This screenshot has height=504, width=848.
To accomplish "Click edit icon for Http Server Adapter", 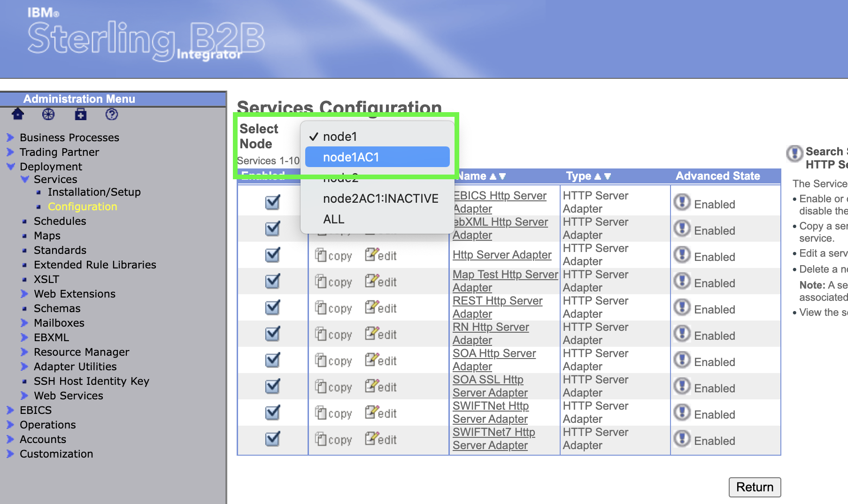I will (x=381, y=255).
